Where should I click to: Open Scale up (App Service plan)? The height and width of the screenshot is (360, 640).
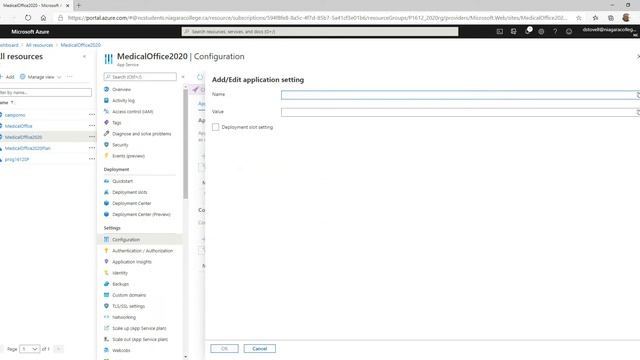(139, 328)
